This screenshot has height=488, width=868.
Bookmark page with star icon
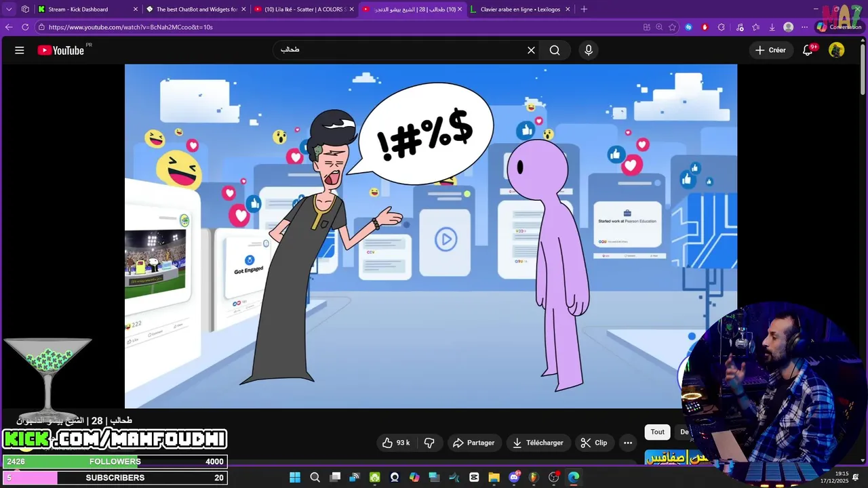(672, 27)
